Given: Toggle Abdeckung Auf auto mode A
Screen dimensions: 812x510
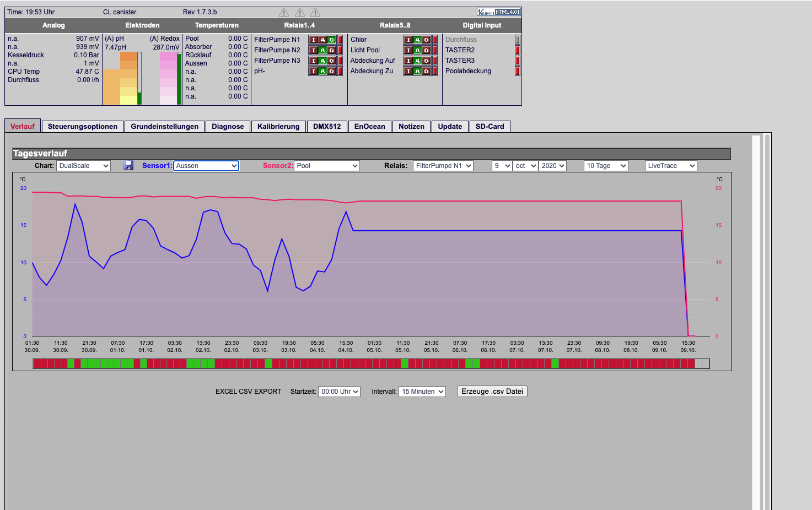Looking at the screenshot, I should [x=417, y=61].
